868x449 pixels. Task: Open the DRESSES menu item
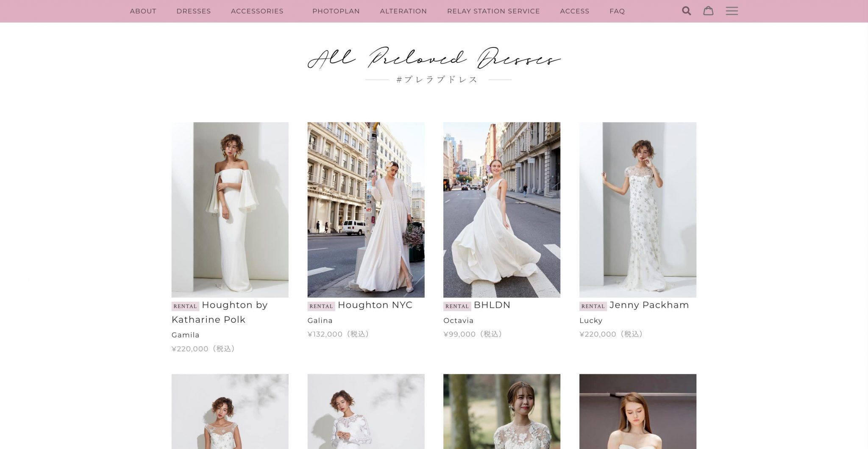click(x=194, y=11)
